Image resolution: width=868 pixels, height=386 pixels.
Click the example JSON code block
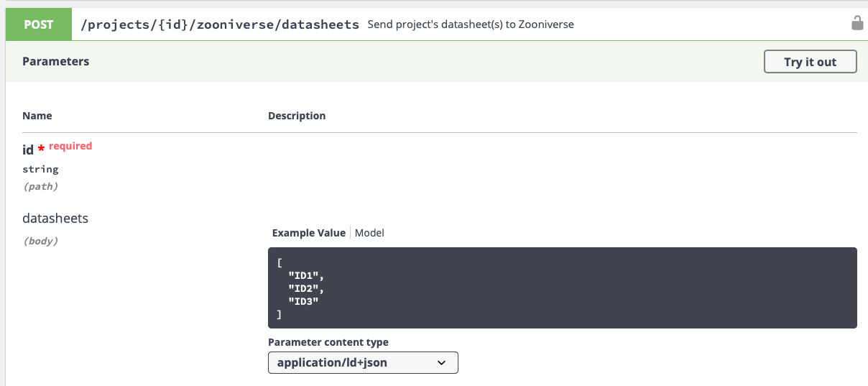click(562, 288)
